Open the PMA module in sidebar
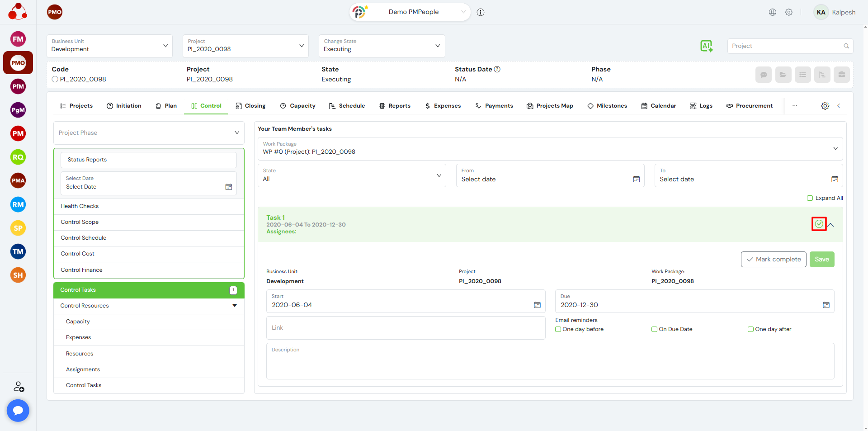This screenshot has height=431, width=868. tap(18, 180)
